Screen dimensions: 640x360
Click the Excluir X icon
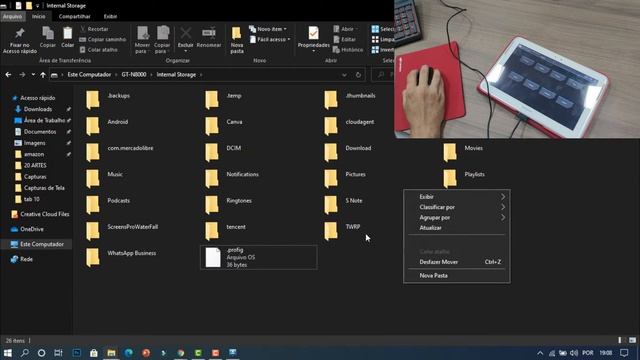tap(186, 33)
